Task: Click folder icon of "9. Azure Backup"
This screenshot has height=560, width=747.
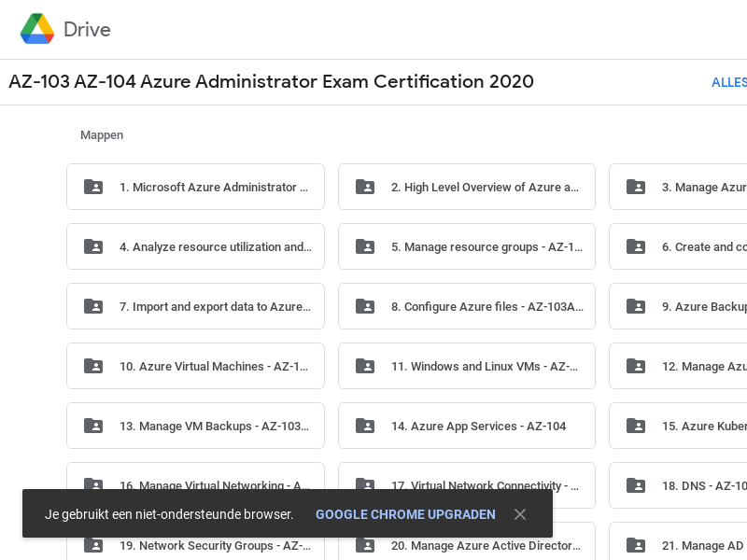Action: [x=636, y=306]
